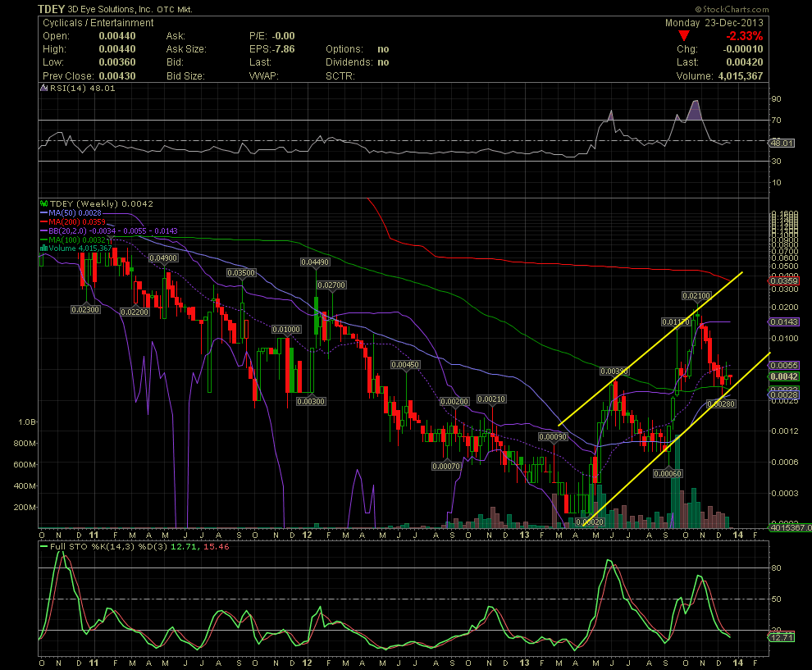
Task: Click the 0.00090 price label
Action: coord(553,437)
